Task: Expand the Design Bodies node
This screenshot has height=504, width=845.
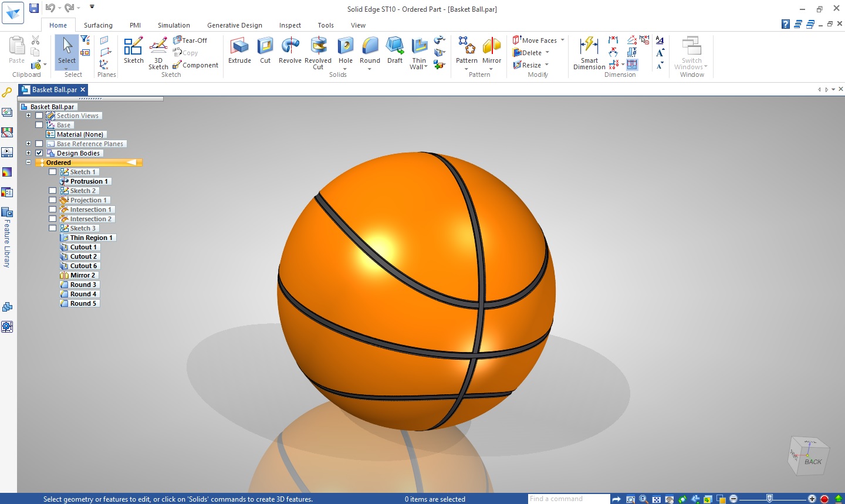Action: coord(28,153)
